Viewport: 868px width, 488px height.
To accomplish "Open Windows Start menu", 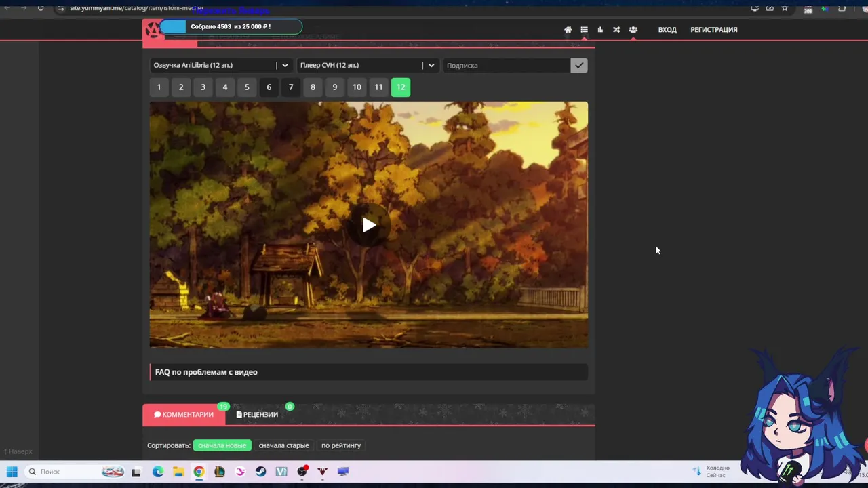I will [12, 472].
